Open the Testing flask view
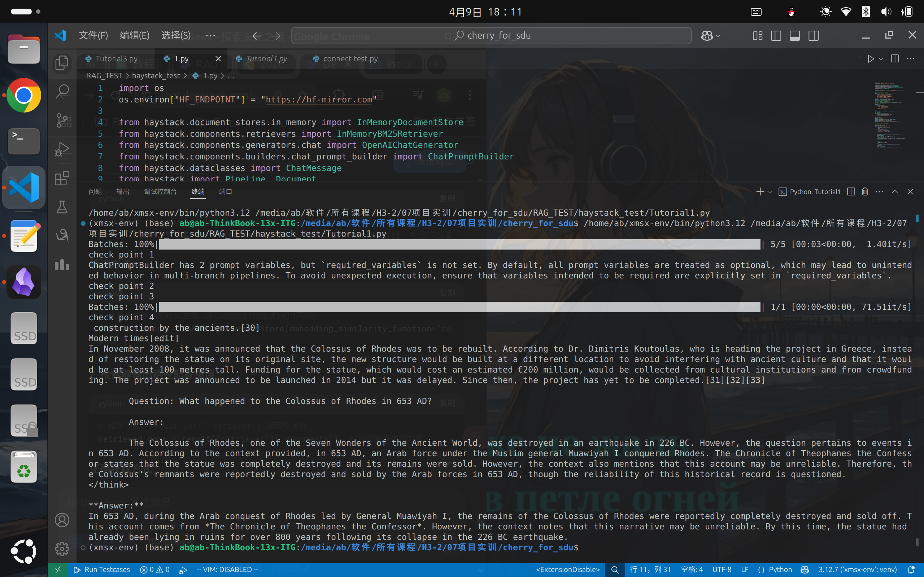Viewport: 924px width, 577px height. pos(62,207)
